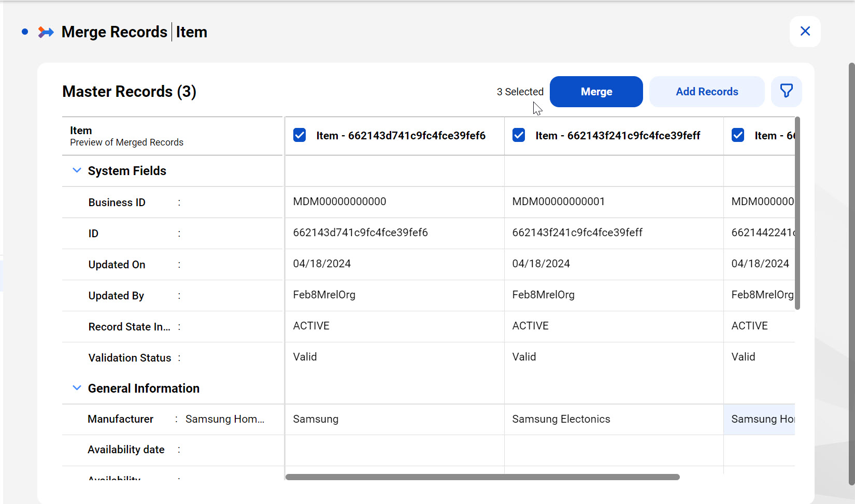Image resolution: width=855 pixels, height=504 pixels.
Task: Select Manufacturer value Samsung
Action: pos(394,419)
